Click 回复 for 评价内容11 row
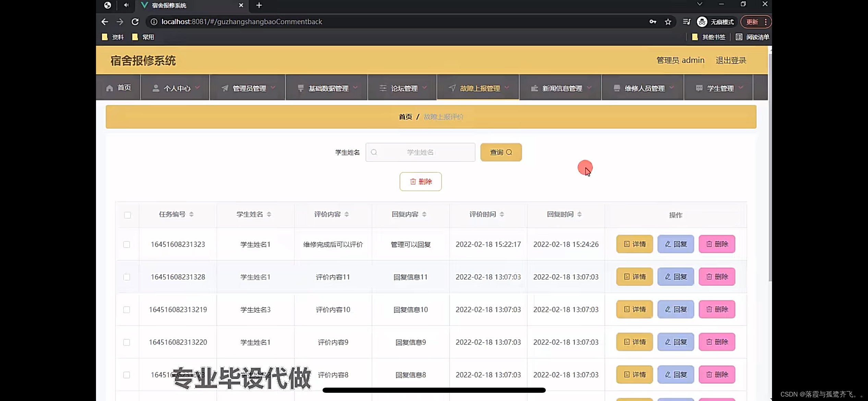The height and width of the screenshot is (401, 868). point(676,277)
